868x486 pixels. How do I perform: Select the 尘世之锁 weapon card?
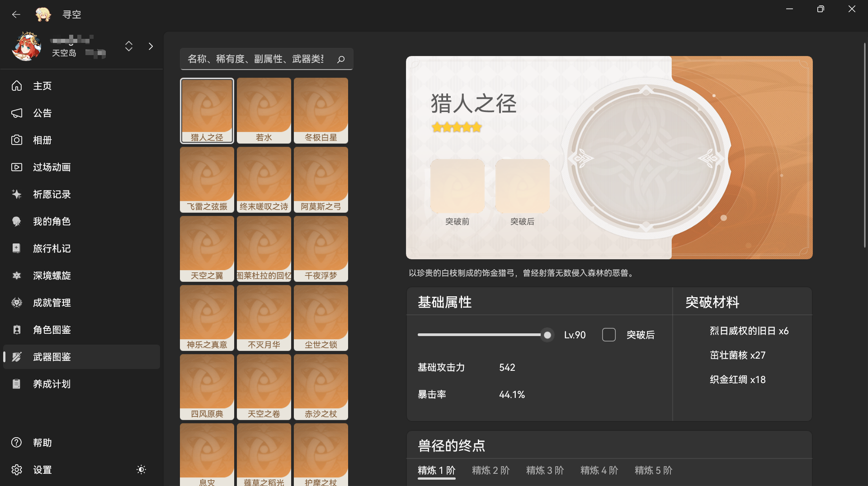point(321,318)
